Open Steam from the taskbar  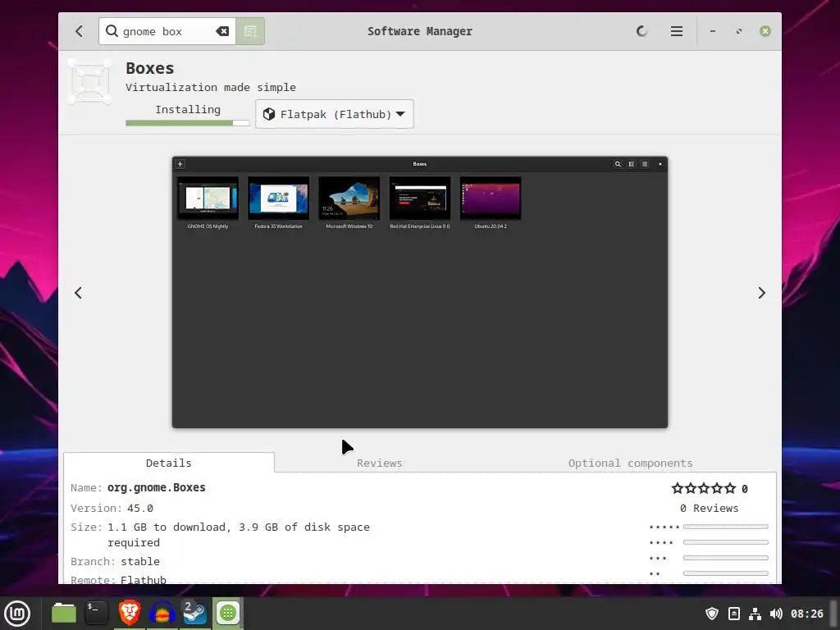(194, 613)
